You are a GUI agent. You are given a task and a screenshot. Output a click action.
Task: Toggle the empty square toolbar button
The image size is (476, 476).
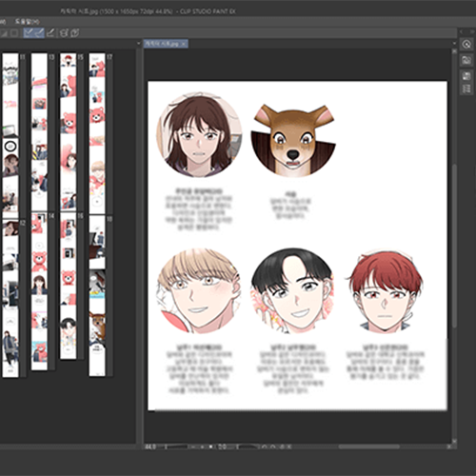point(14,32)
